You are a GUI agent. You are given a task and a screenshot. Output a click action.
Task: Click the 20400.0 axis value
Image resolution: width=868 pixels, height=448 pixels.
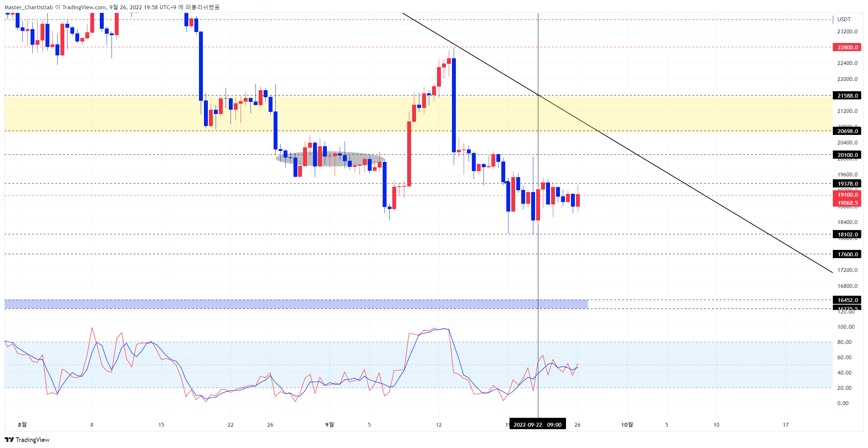point(847,143)
